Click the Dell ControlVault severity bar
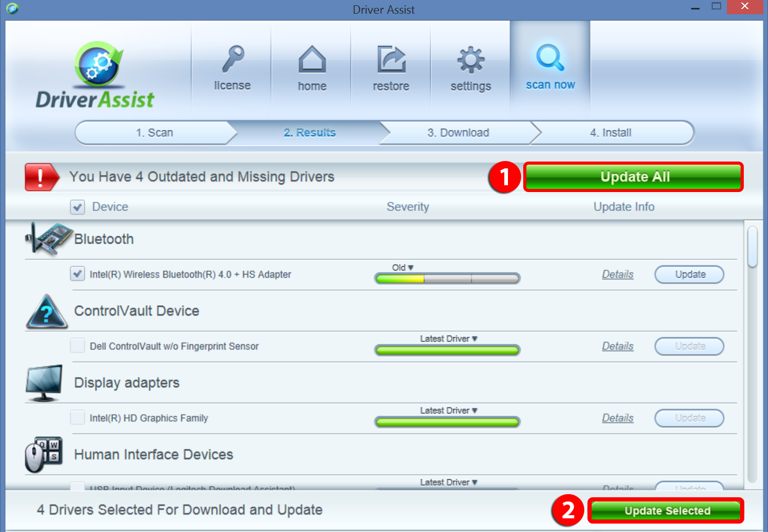The height and width of the screenshot is (532, 768). [x=447, y=350]
